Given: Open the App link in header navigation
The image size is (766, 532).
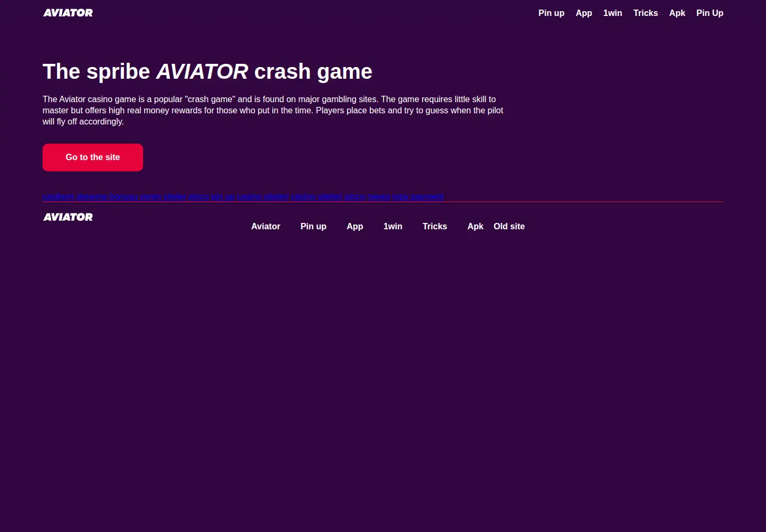Looking at the screenshot, I should 584,13.
